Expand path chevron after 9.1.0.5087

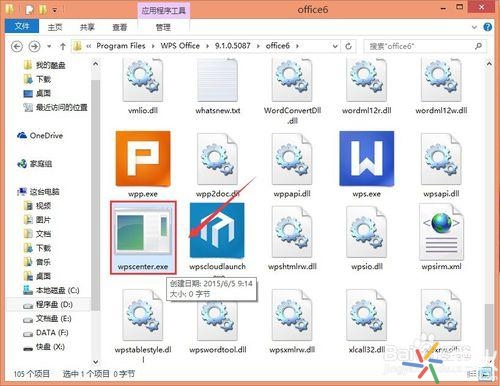point(258,46)
